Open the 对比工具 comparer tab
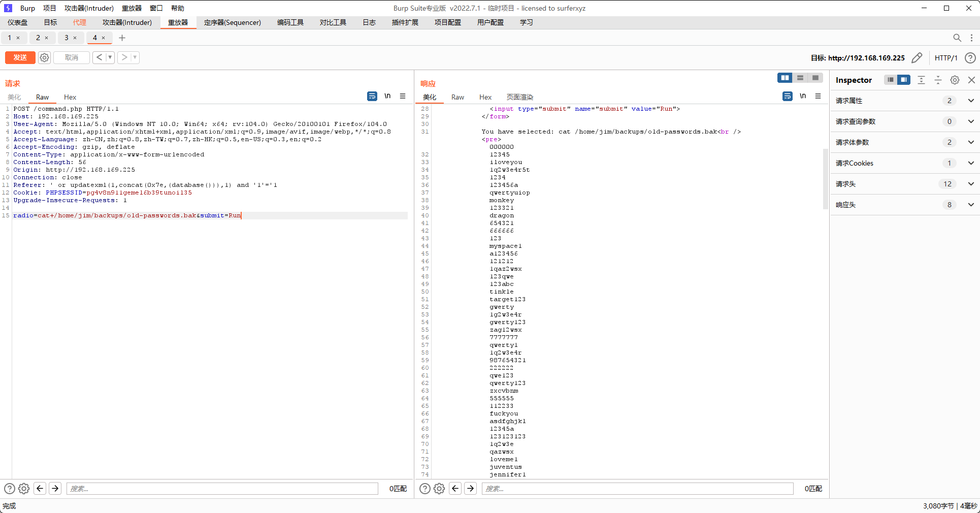Image resolution: width=980 pixels, height=513 pixels. 333,22
